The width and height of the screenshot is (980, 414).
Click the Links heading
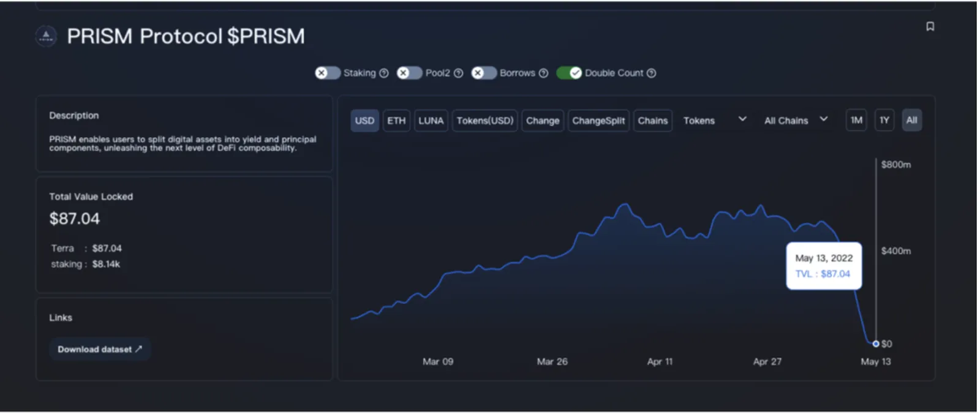61,317
